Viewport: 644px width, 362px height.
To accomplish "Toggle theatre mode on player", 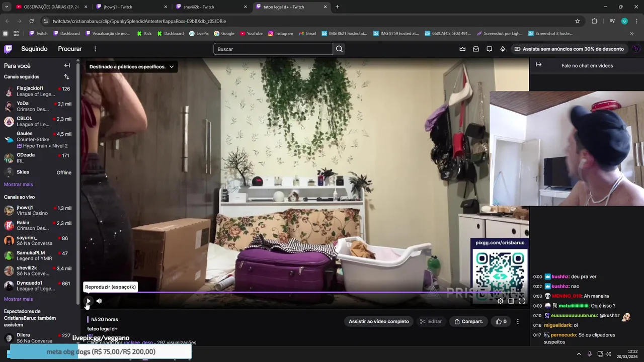I will [511, 301].
